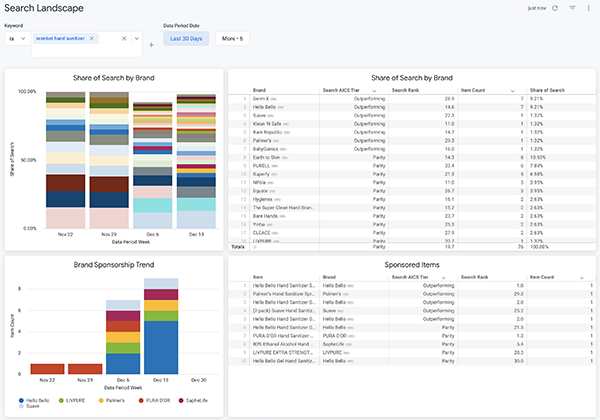
Task: Select '(2 pack) Suave Hand Sanitiz...' item cell
Action: 284,311
